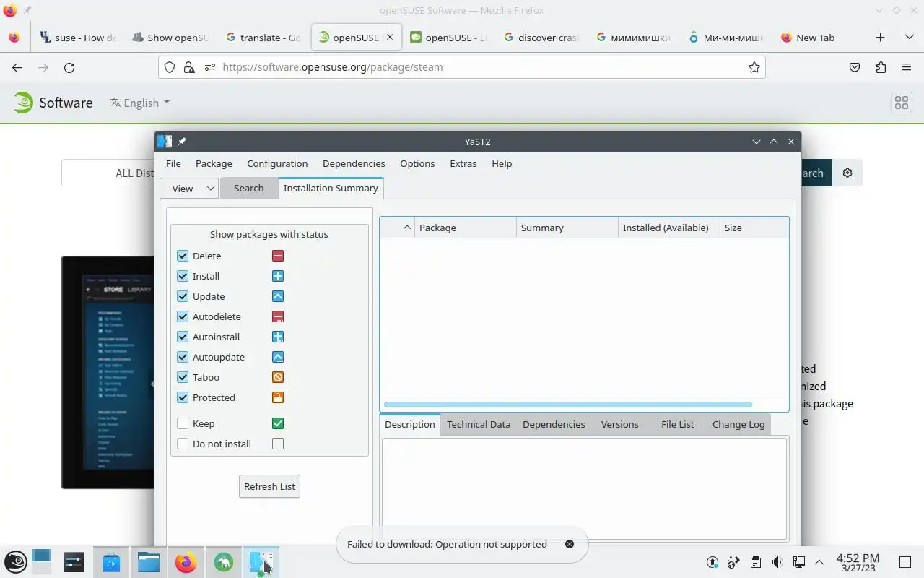This screenshot has height=578, width=924.
Task: Click the orange Protected lock icon
Action: coord(278,397)
